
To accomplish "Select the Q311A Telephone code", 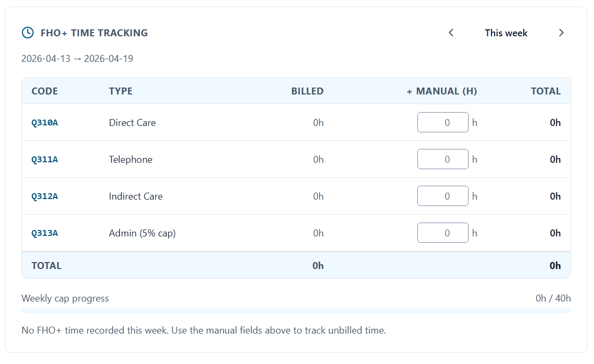I will [44, 159].
